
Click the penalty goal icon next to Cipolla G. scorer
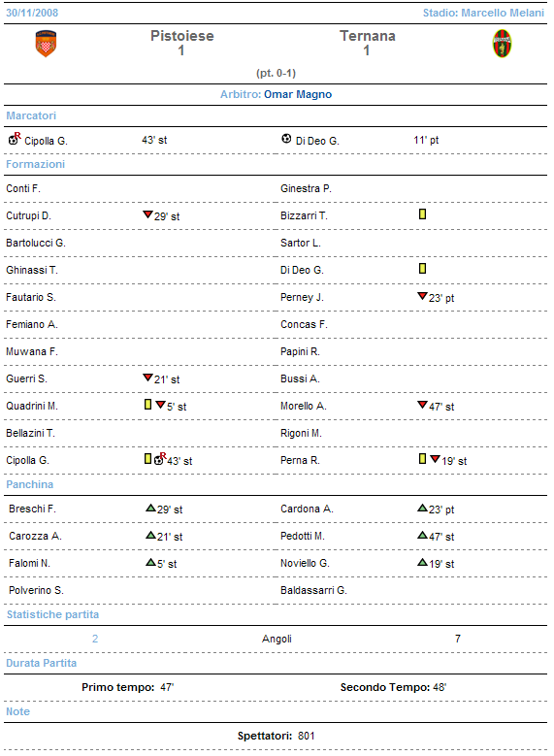click(x=15, y=139)
